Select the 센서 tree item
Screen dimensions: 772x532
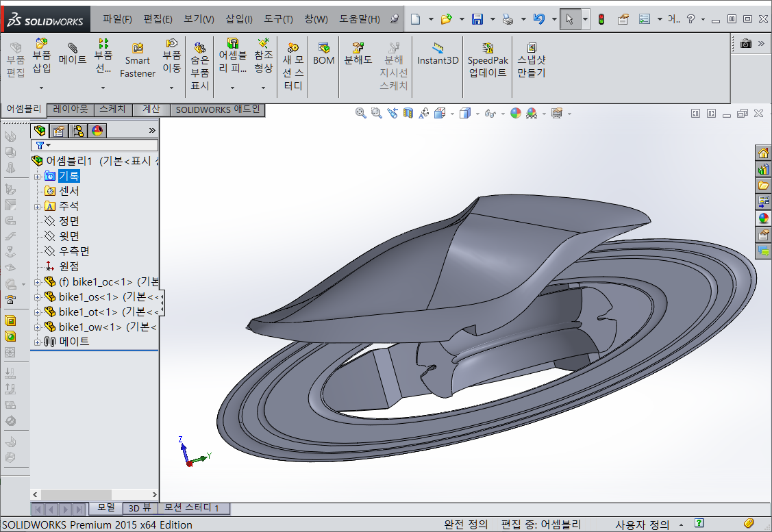click(x=69, y=191)
